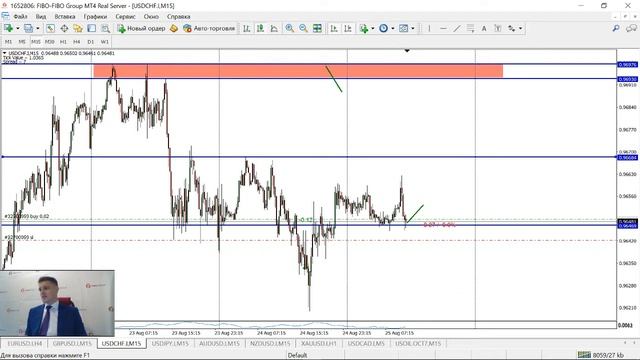The width and height of the screenshot is (640, 360).
Task: Open the Файл menu
Action: tap(20, 17)
